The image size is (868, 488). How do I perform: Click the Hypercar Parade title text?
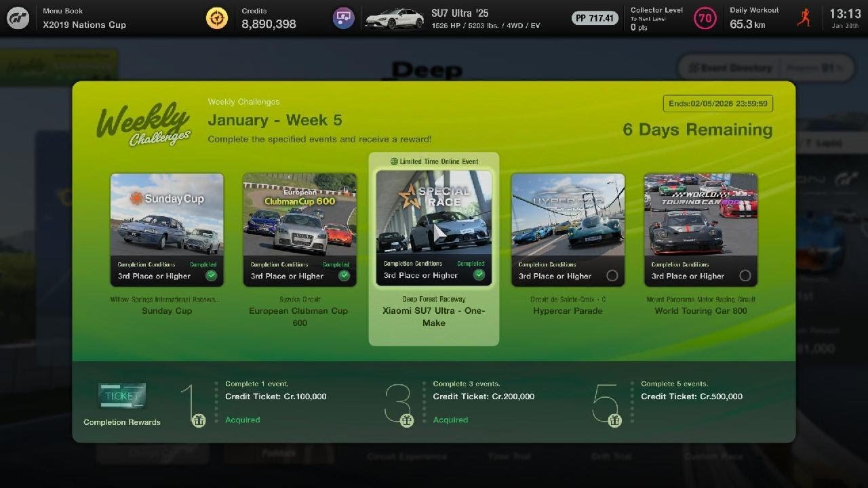(x=568, y=311)
